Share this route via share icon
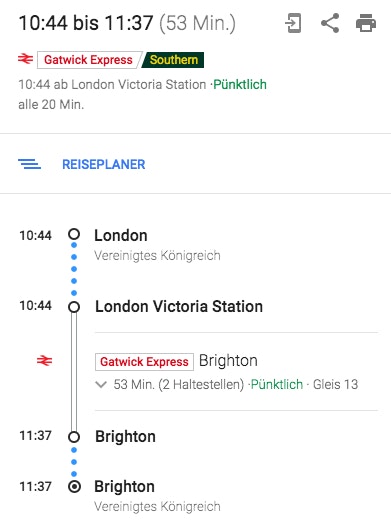This screenshot has width=391, height=524. click(x=330, y=23)
